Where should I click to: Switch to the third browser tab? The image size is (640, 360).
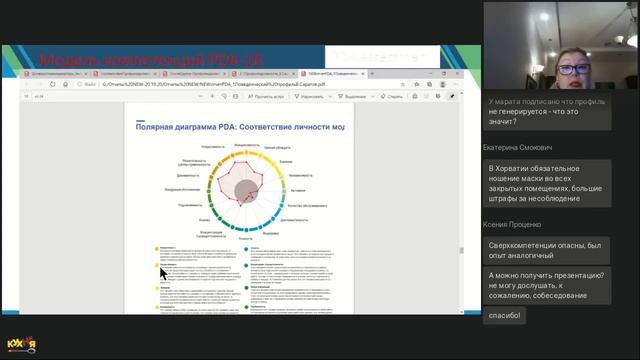[194, 74]
